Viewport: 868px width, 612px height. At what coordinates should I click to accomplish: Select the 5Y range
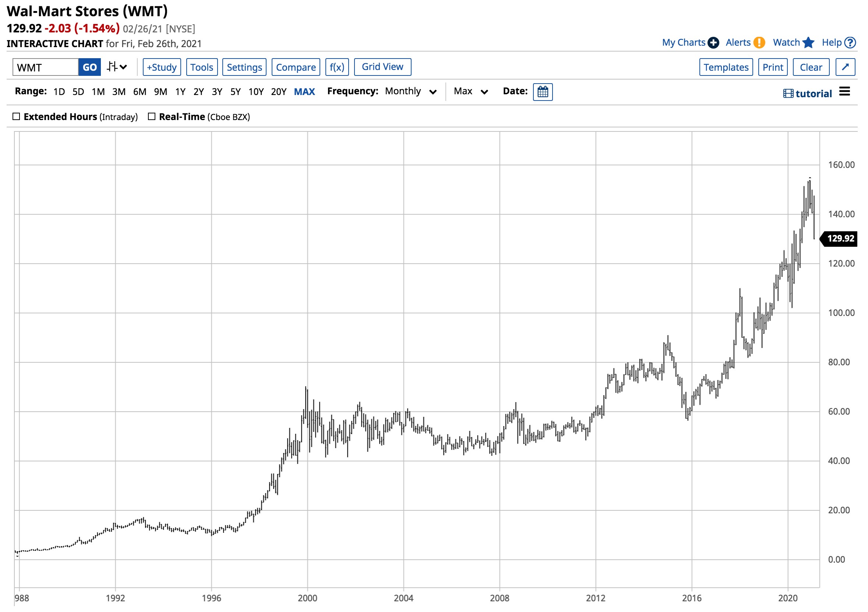tap(236, 92)
